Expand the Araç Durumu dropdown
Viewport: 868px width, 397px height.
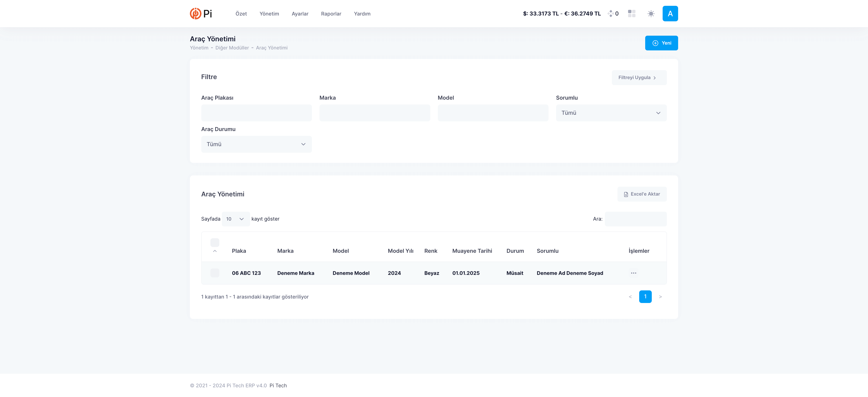pos(256,144)
